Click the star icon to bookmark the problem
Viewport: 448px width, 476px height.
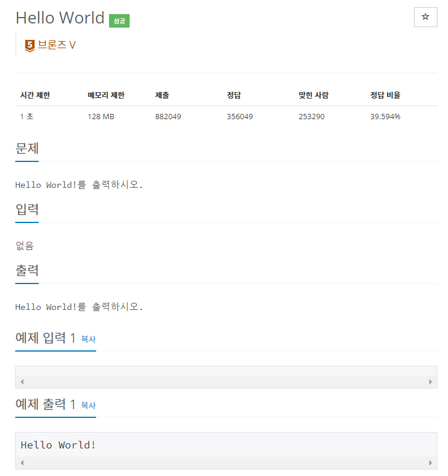pos(425,17)
